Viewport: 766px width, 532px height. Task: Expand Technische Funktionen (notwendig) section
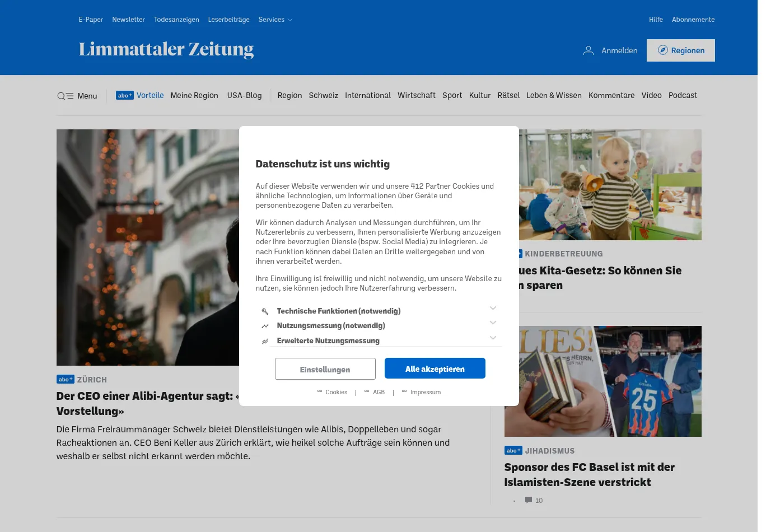[493, 308]
